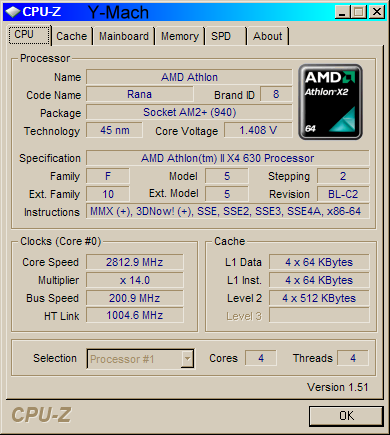Image resolution: width=390 pixels, height=435 pixels.
Task: Close the CPU-Z window
Action: tap(377, 12)
